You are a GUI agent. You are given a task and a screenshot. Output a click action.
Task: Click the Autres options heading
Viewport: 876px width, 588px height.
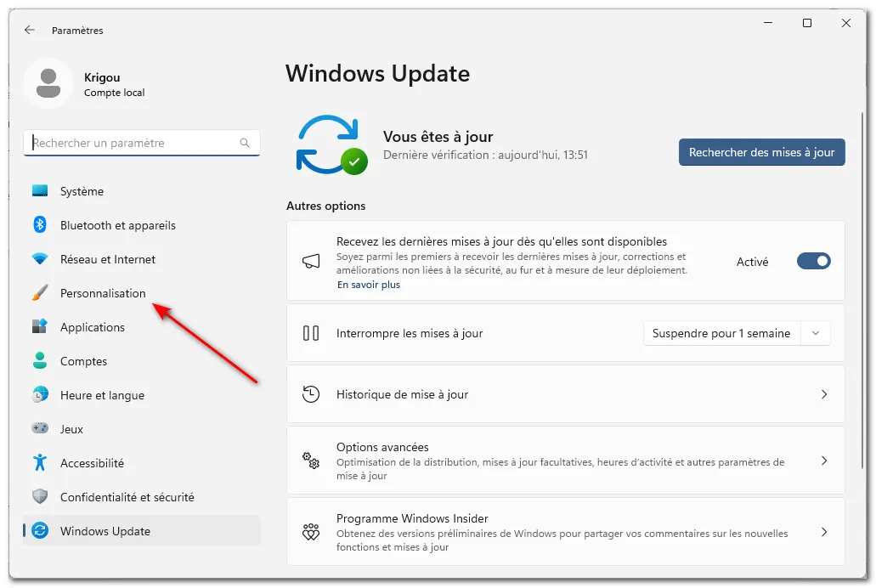click(x=325, y=206)
